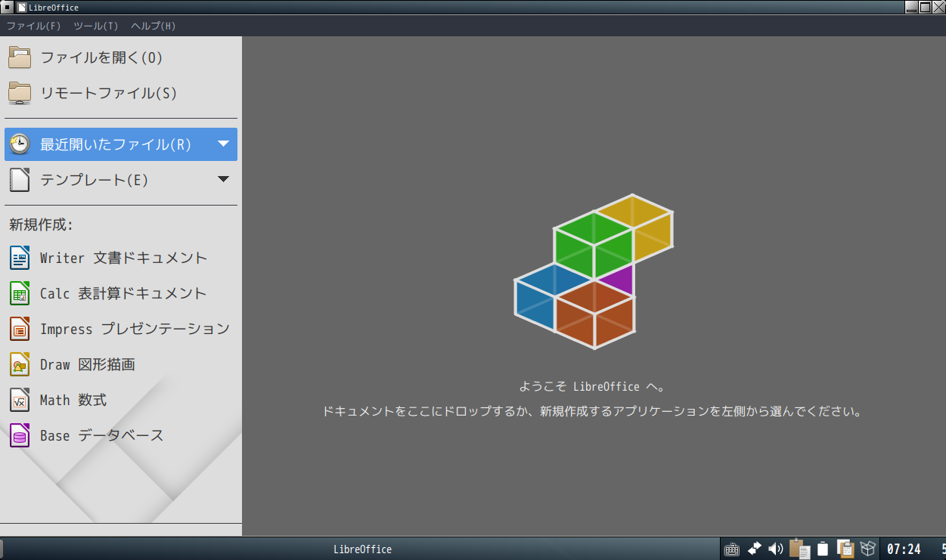
Task: Click the Remote Files folder icon
Action: (x=20, y=93)
